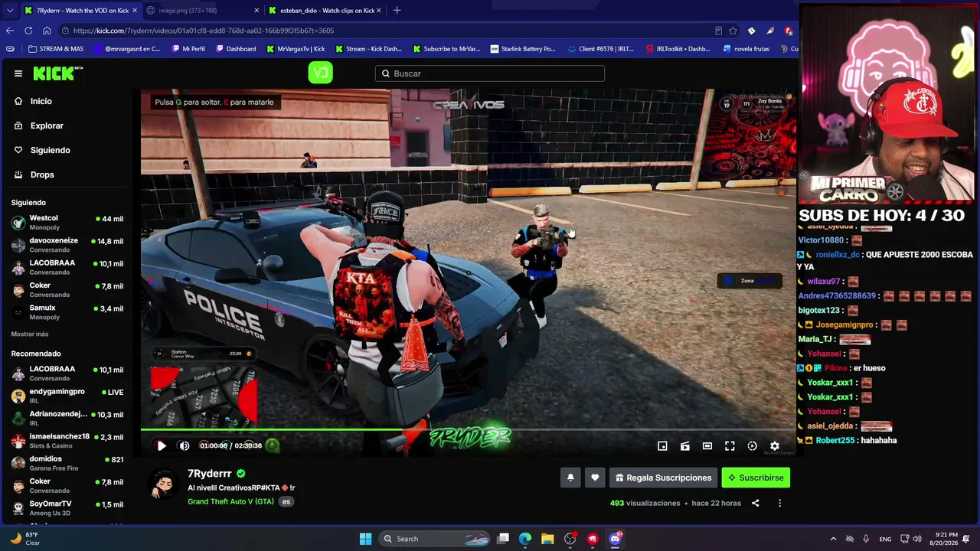Open the green VJ profile avatar
This screenshot has width=980, height=551.
[x=320, y=73]
